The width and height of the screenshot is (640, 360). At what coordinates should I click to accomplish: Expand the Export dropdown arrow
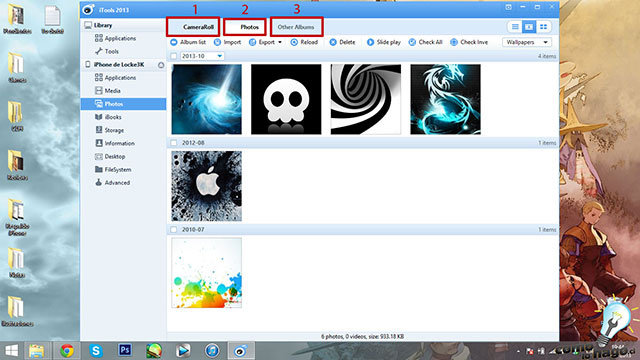[x=280, y=42]
